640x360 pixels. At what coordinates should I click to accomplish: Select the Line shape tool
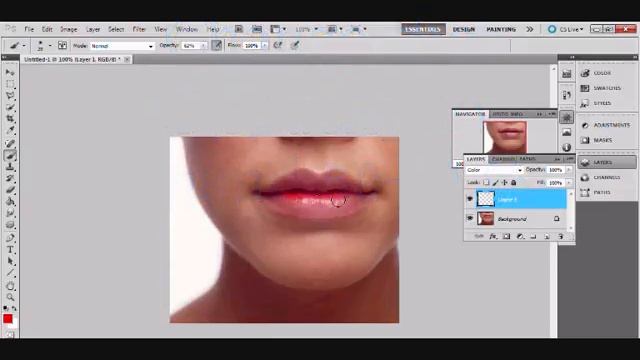10,273
